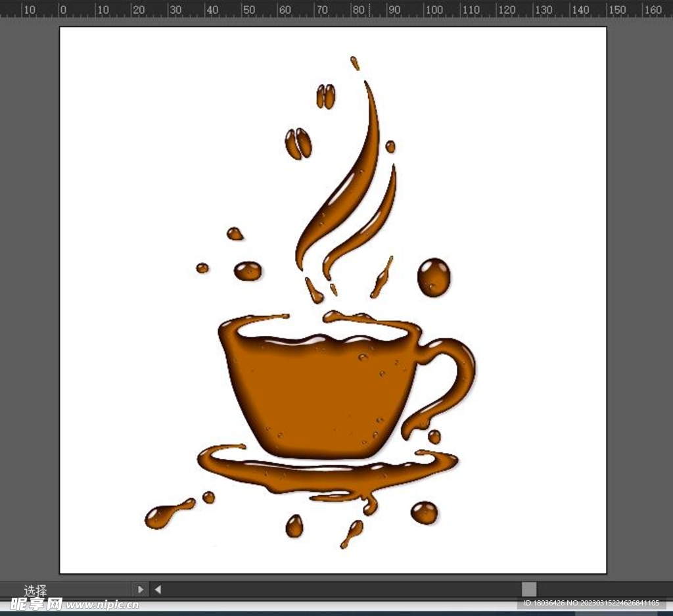Select the tiny droplet above the steam

point(355,63)
